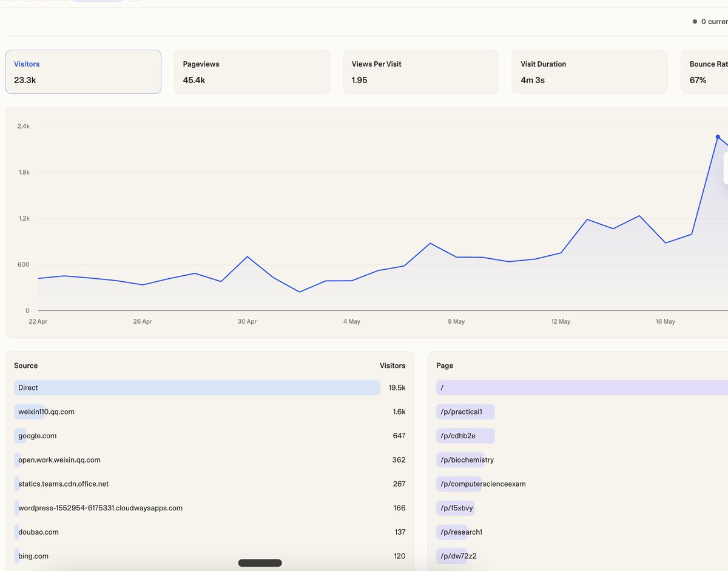Open the /p/practical1 page row
Viewport: 728px width, 571px height.
point(582,412)
